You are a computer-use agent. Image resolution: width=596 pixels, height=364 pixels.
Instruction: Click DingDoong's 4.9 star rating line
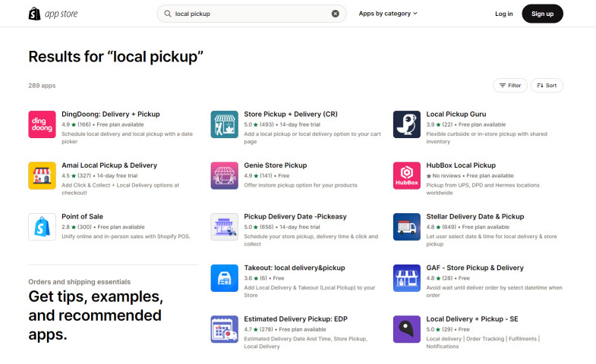pyautogui.click(x=102, y=124)
